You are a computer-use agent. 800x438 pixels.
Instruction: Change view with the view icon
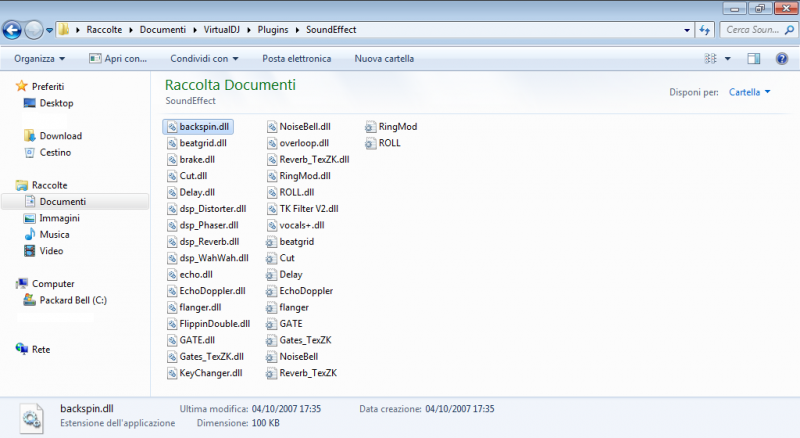pos(710,59)
